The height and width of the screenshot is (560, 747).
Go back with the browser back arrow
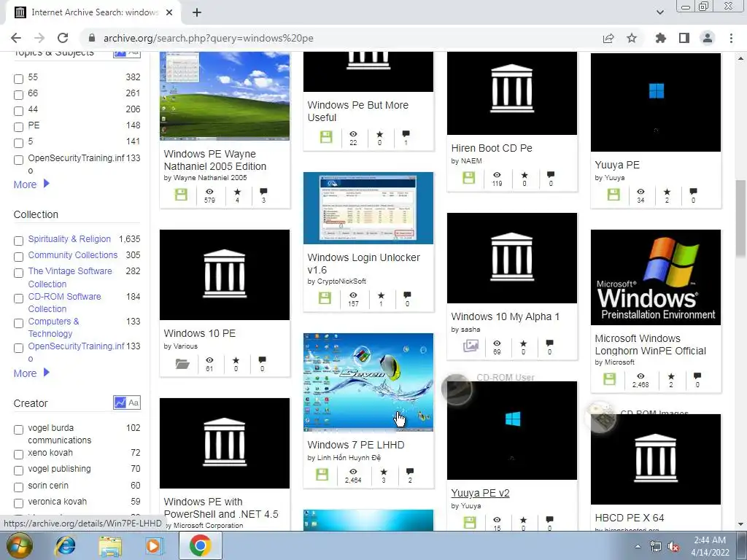tap(16, 38)
